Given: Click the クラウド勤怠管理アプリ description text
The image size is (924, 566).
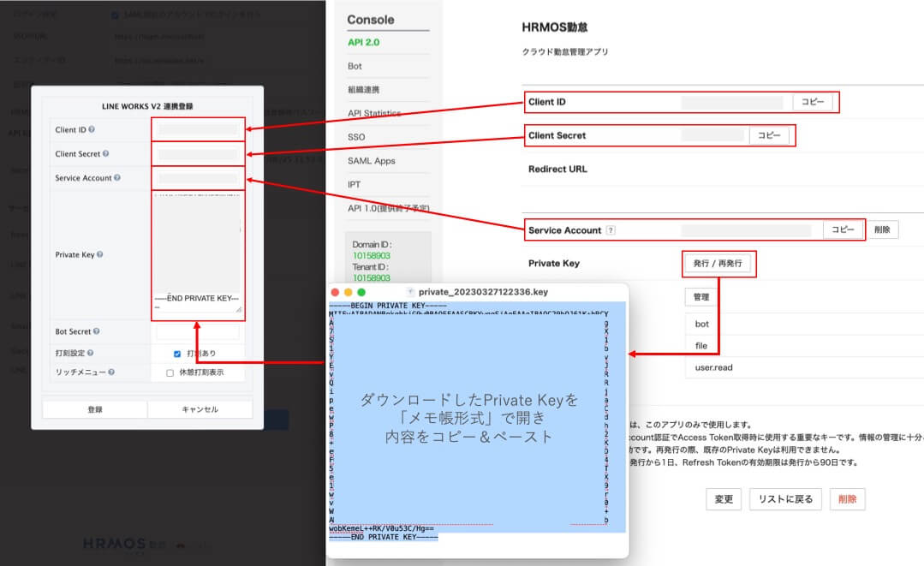Looking at the screenshot, I should (x=565, y=52).
